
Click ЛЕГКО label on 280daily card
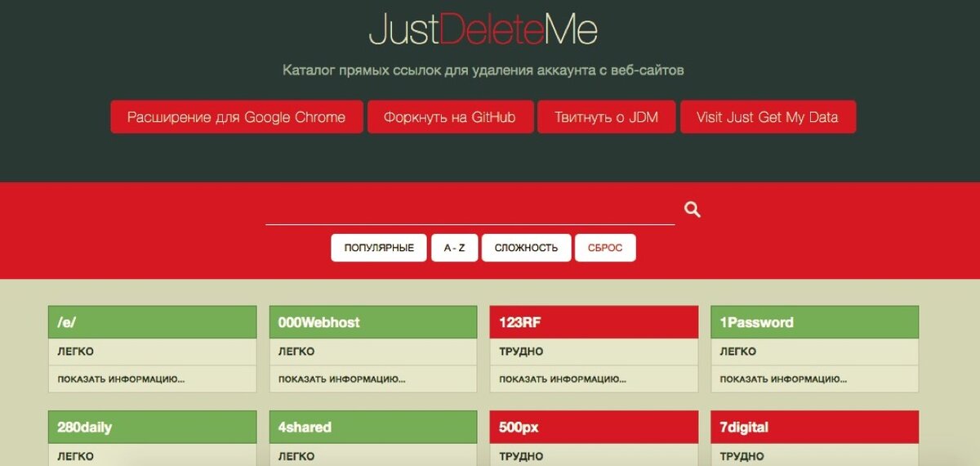coord(75,456)
